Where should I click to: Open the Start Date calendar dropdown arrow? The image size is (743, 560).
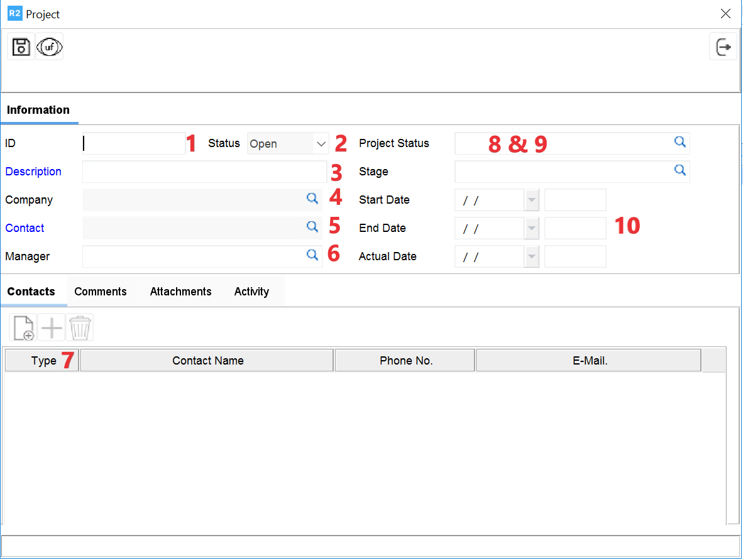[532, 200]
